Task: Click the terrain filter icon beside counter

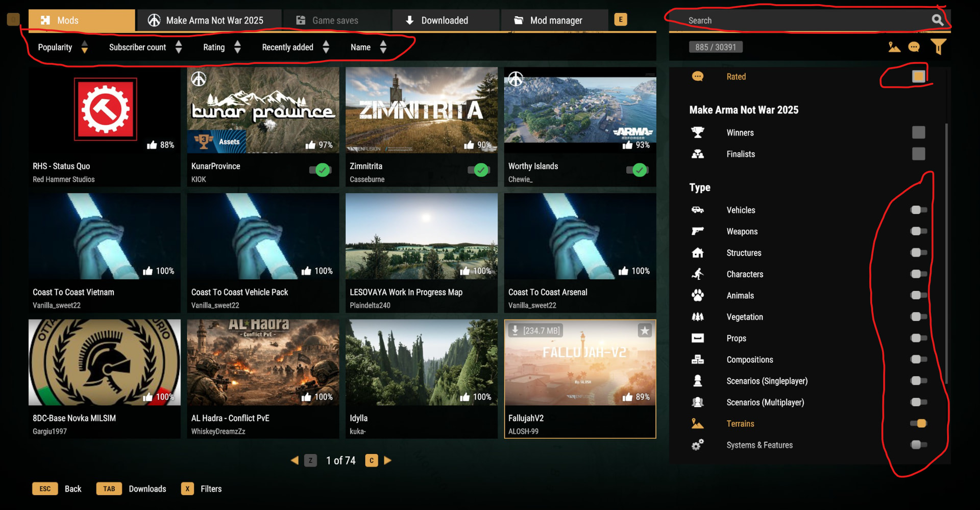Action: coord(894,47)
